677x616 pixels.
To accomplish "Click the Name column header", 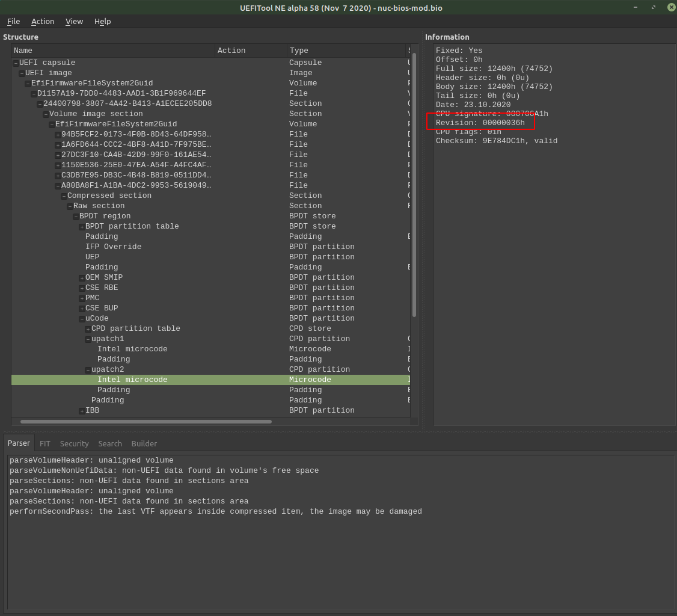I will point(113,51).
